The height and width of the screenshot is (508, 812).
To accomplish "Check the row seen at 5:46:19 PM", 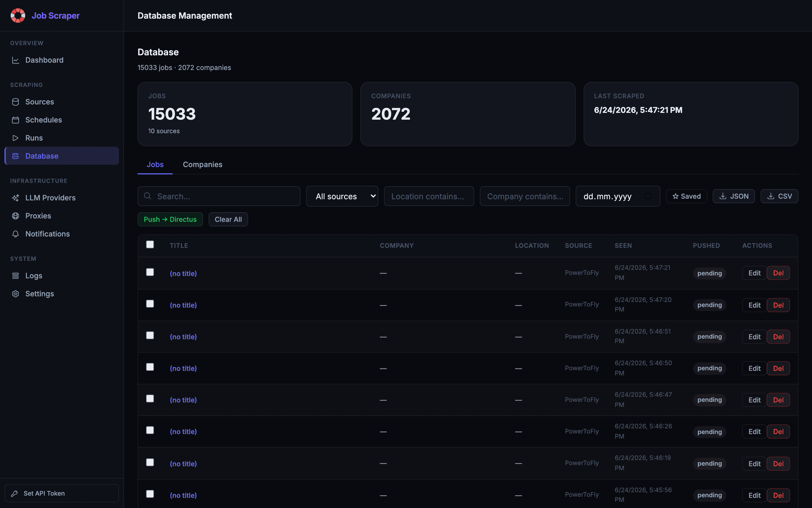I will point(150,462).
